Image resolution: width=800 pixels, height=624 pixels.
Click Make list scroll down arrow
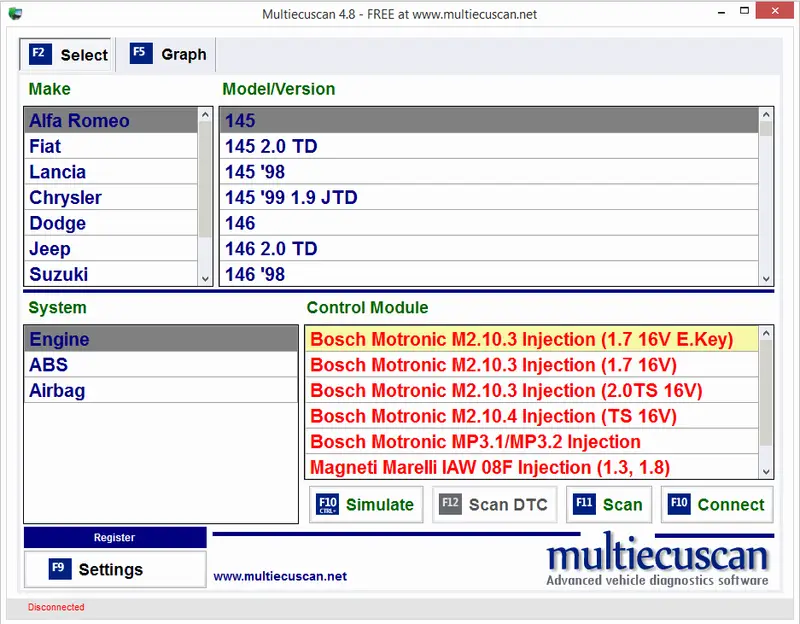pyautogui.click(x=205, y=279)
